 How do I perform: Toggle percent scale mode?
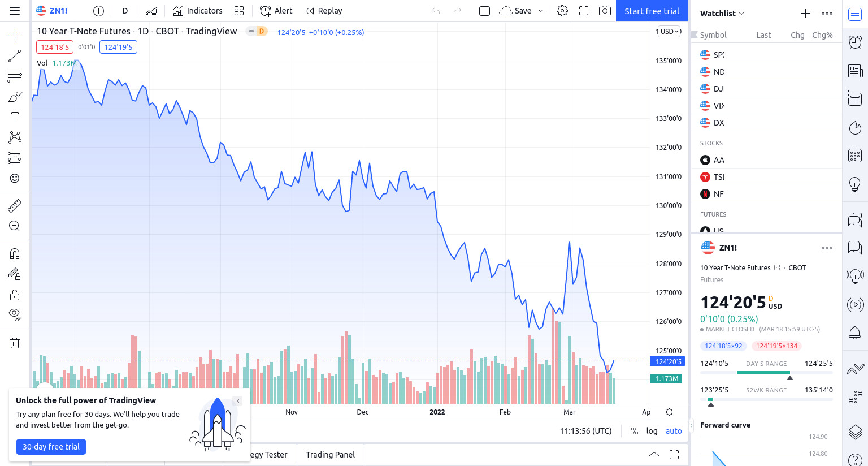pyautogui.click(x=635, y=431)
